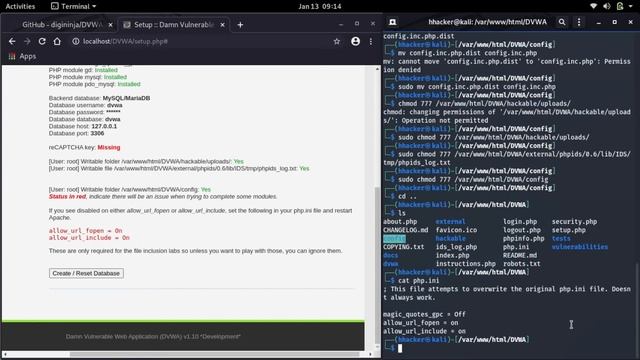
Task: Click 'MySQL/MariaDB' backend database value
Action: 126,98
